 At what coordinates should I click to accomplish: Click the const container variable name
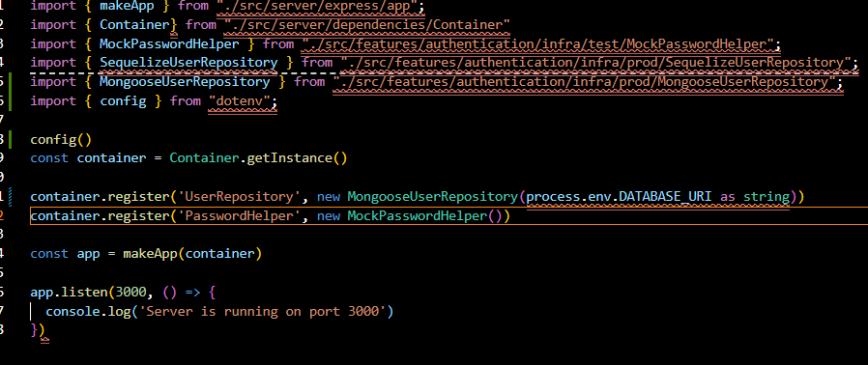pos(111,158)
